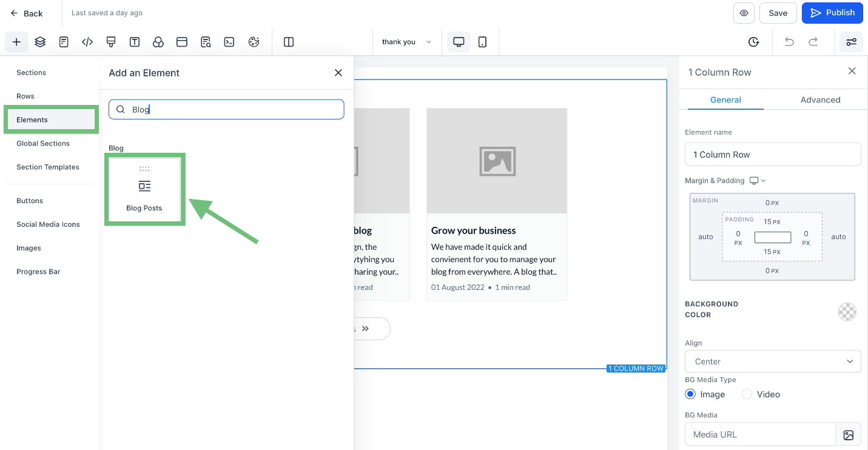868x450 pixels.
Task: Click the 01 August 2022 date text
Action: click(458, 287)
